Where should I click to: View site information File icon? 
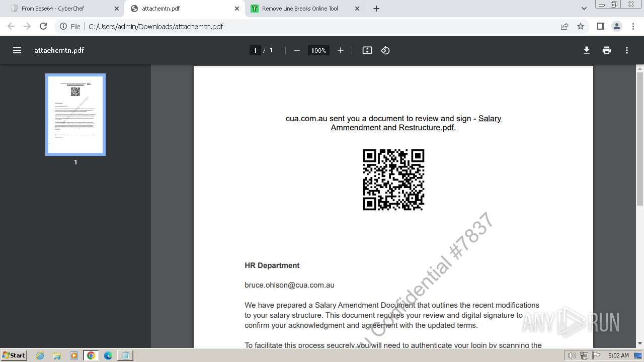[70, 27]
